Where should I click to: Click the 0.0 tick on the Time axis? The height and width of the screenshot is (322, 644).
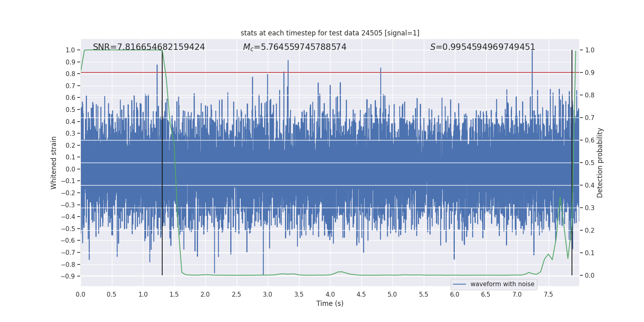click(x=80, y=294)
